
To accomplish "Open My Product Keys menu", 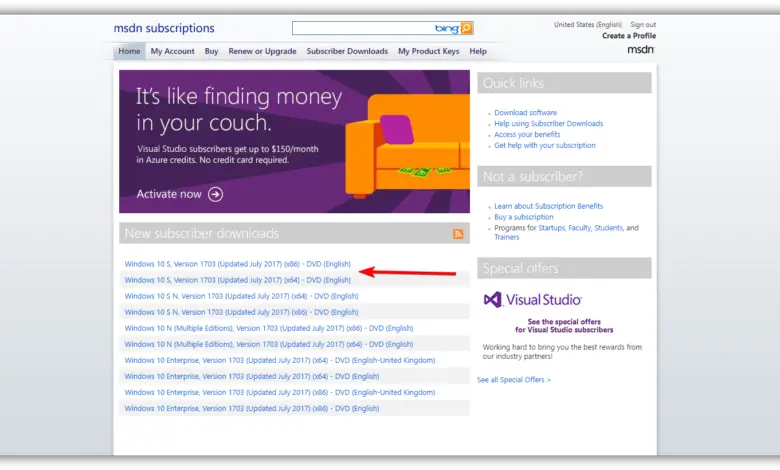I will pos(428,51).
